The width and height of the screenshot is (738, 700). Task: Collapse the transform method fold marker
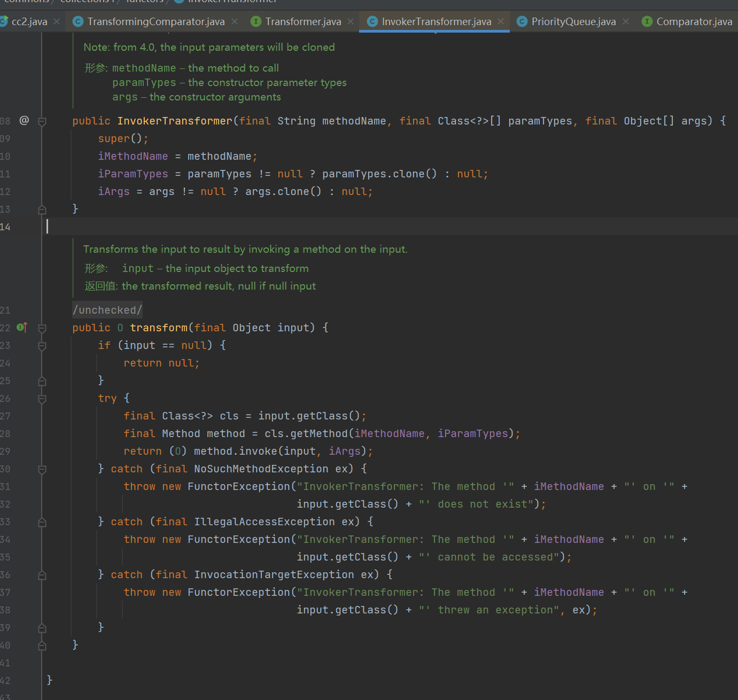point(42,328)
